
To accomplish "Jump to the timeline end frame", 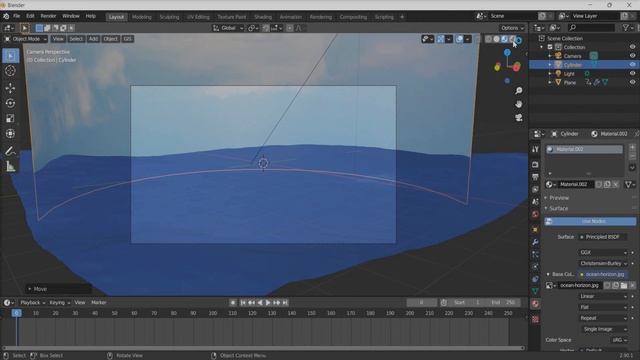I will pyautogui.click(x=285, y=303).
